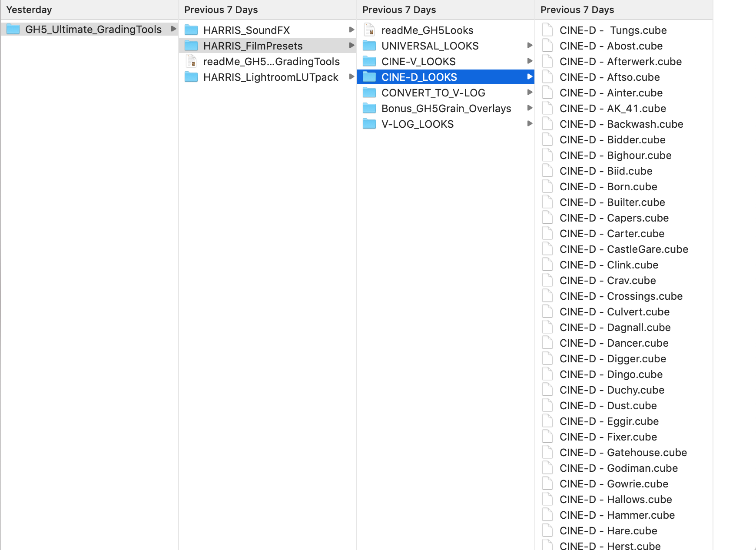This screenshot has height=550, width=756.
Task: Expand HARRIS_FilmPresets folder arrow
Action: (351, 45)
